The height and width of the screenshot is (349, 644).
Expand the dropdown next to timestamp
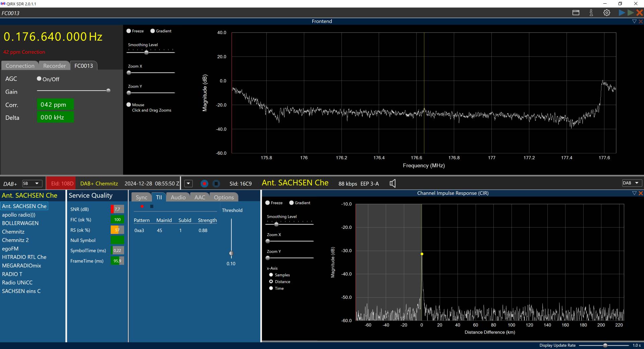pos(189,184)
